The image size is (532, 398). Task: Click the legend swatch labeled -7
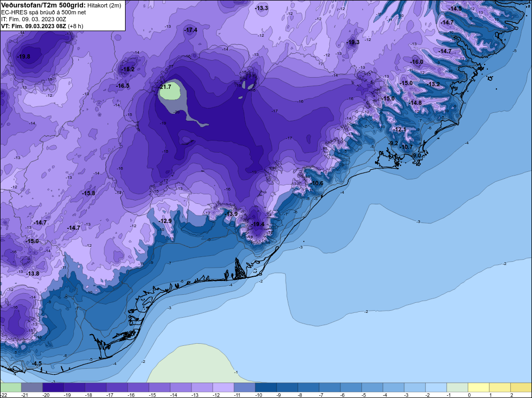329,387
